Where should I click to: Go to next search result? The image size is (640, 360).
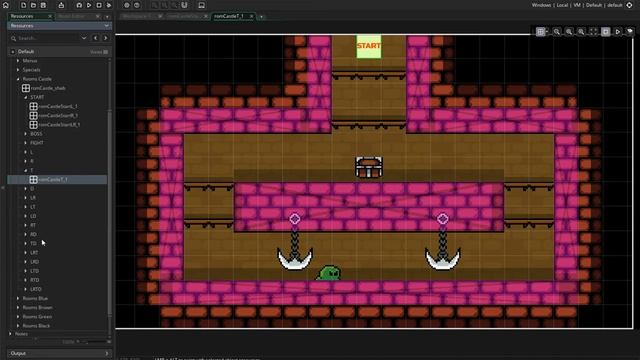[x=105, y=38]
